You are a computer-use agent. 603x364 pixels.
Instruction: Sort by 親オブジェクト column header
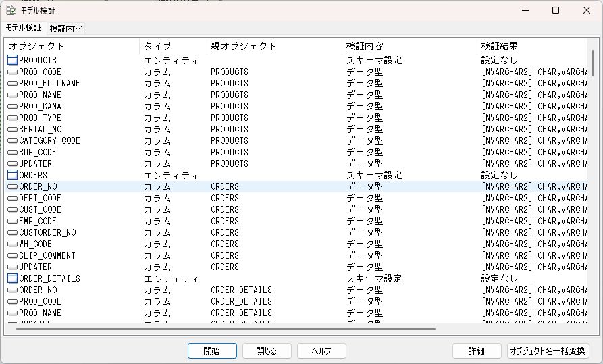tap(274, 46)
